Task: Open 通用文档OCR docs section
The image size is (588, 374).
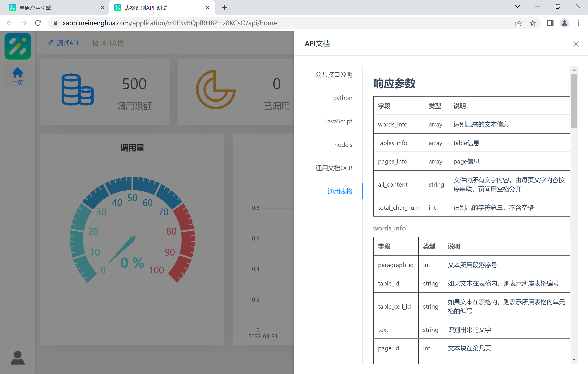Action: pyautogui.click(x=334, y=168)
